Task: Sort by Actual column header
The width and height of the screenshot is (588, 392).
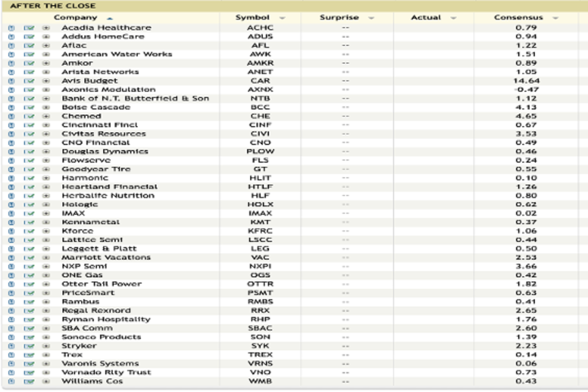Action: click(426, 18)
